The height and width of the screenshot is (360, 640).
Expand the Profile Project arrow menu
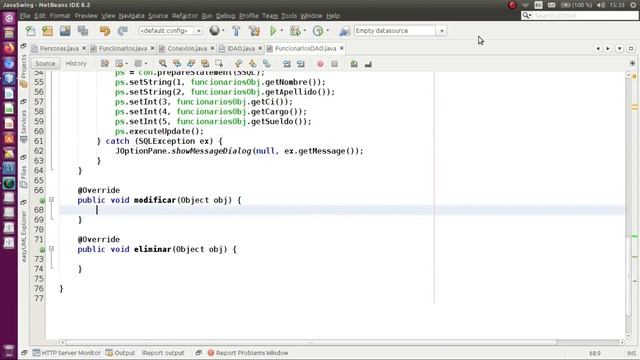pyautogui.click(x=327, y=31)
